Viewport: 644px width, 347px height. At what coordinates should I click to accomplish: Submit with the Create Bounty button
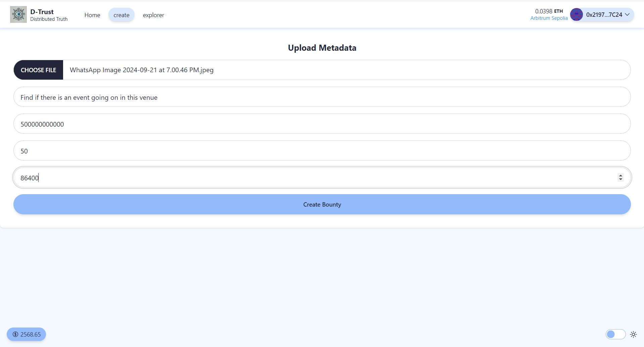click(322, 204)
